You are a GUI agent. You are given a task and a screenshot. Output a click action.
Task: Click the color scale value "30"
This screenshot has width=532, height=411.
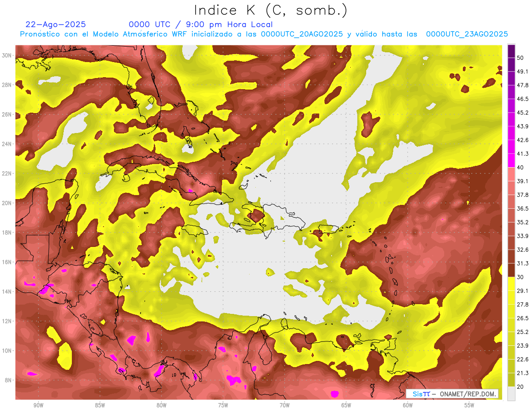pyautogui.click(x=521, y=277)
